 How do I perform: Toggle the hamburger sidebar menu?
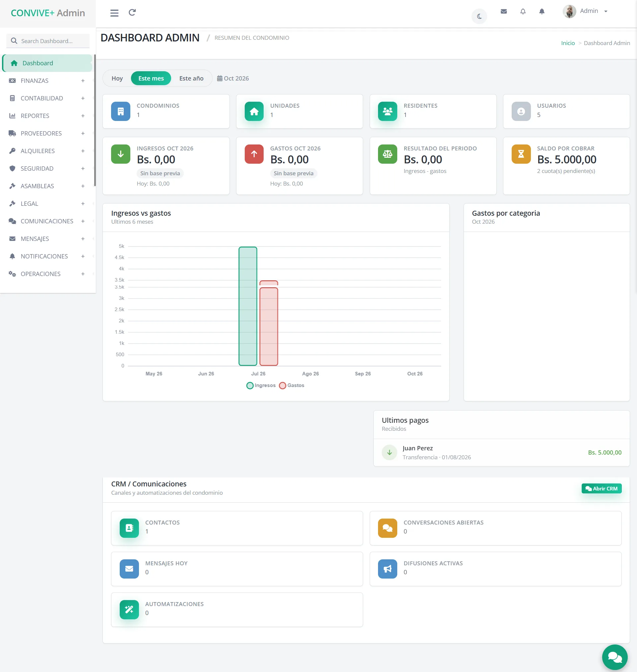[114, 13]
